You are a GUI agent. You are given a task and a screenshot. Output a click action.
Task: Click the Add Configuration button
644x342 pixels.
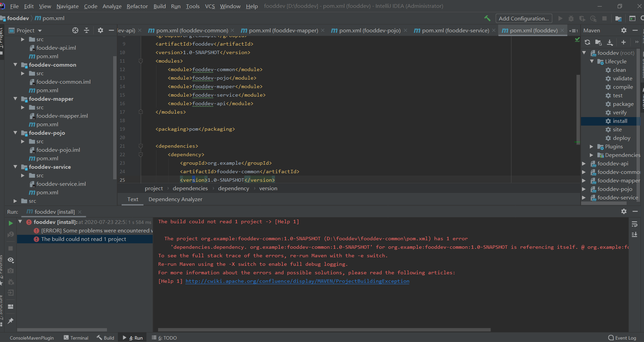coord(524,18)
